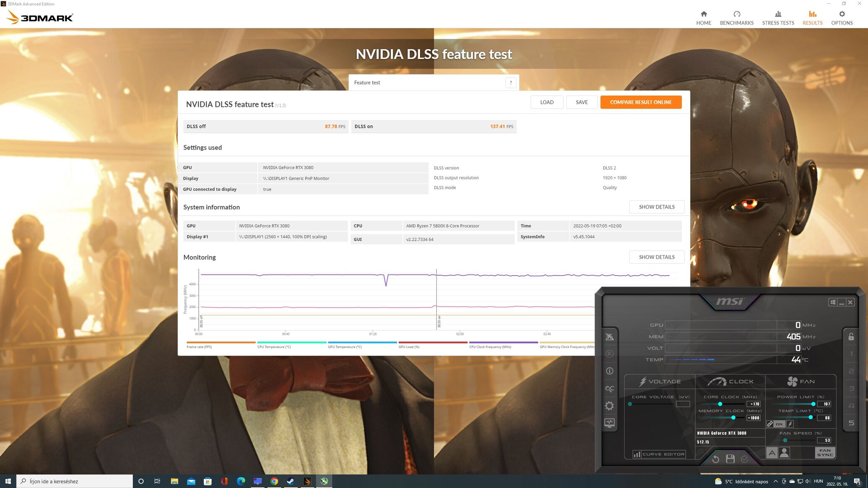Click the FAN SYNC button
The image size is (868, 488).
pyautogui.click(x=824, y=453)
